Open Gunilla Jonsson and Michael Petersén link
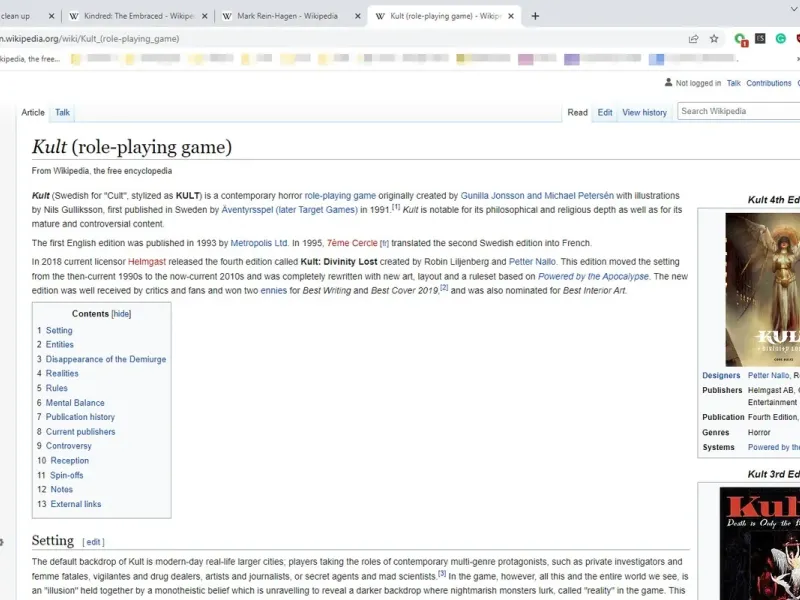Viewport: 800px width, 600px height. (x=537, y=195)
